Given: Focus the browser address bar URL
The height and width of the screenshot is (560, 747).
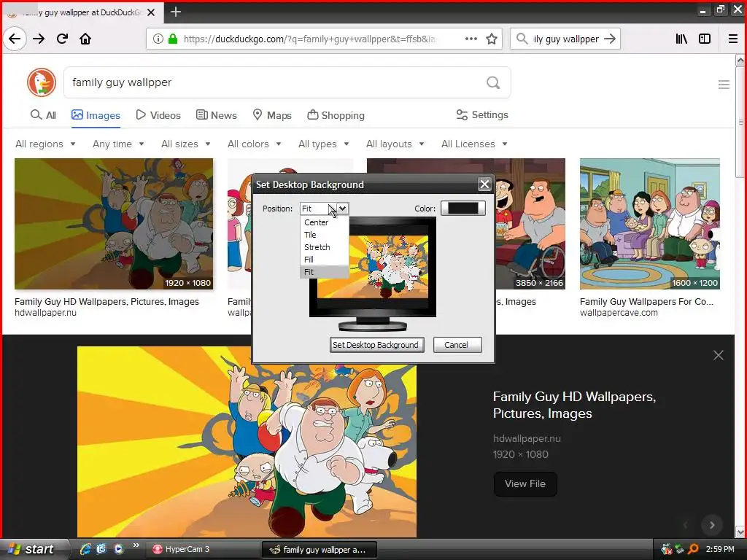Looking at the screenshot, I should [309, 39].
